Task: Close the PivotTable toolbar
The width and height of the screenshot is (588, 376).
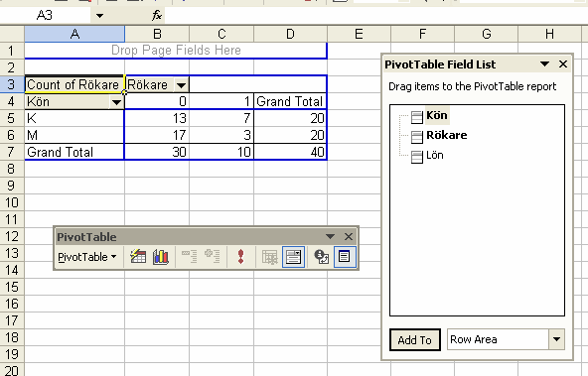Action: click(x=349, y=237)
